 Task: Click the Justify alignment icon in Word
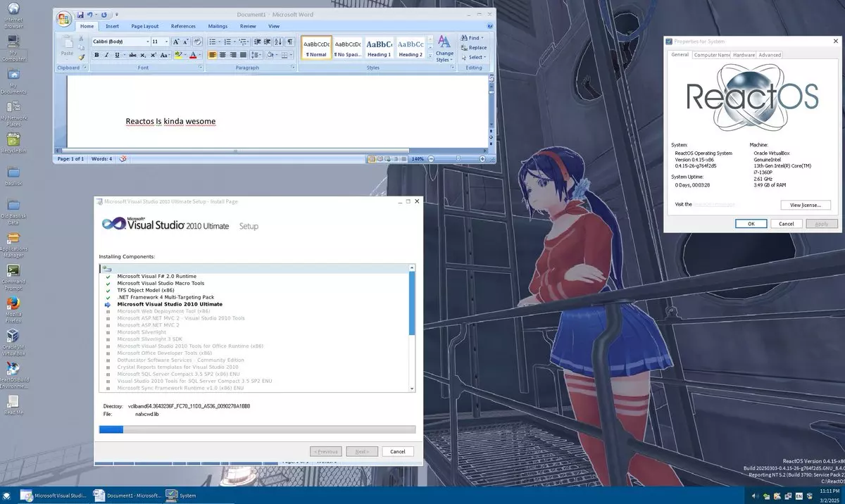(x=243, y=55)
